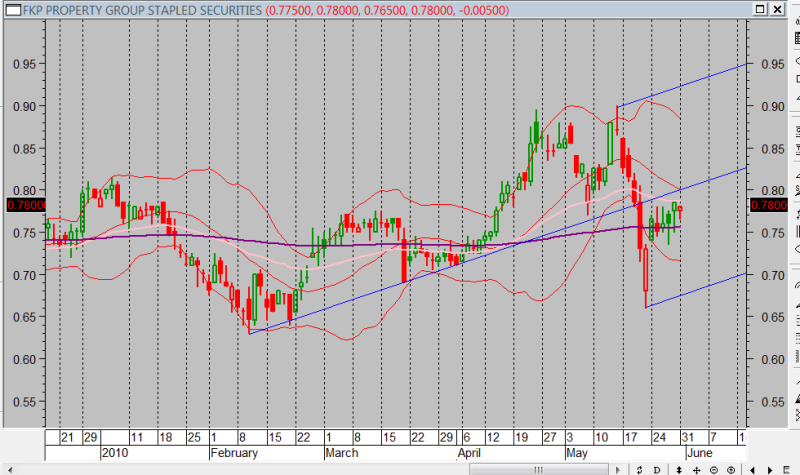Click the May month label
This screenshot has height=475, width=800.
577,453
